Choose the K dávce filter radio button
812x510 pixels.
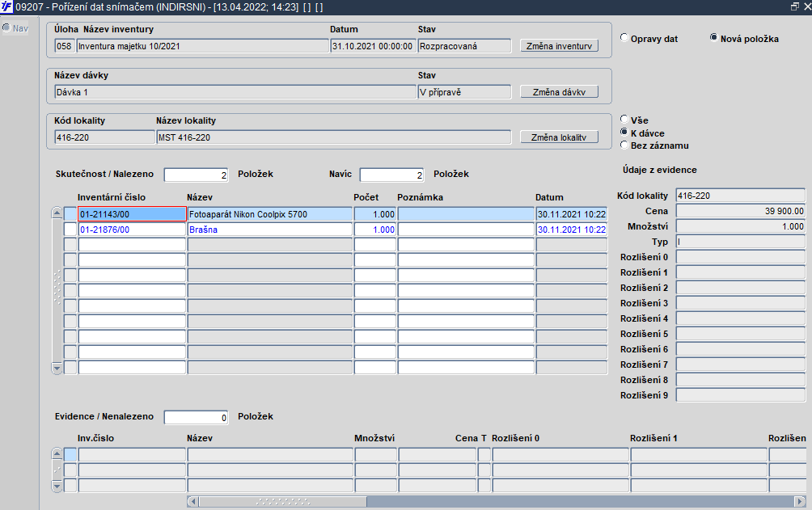coord(624,133)
